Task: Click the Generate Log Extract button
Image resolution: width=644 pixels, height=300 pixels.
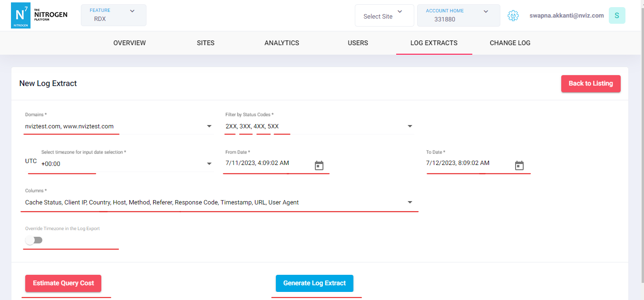Action: point(314,283)
